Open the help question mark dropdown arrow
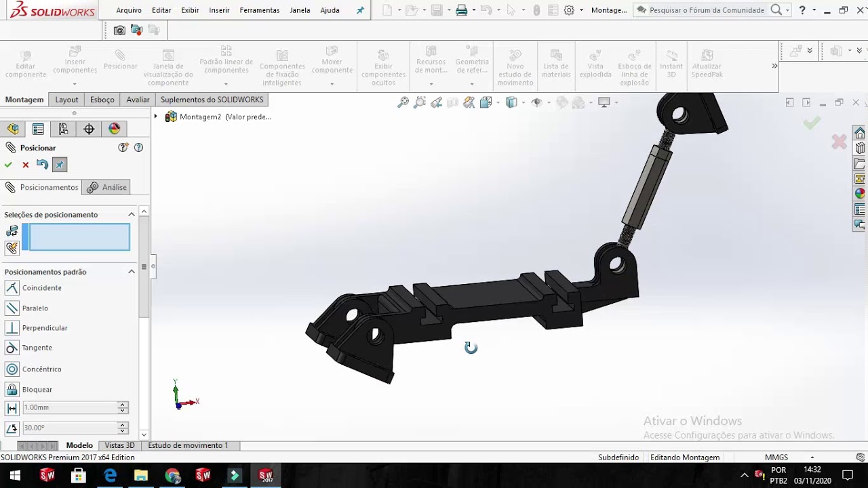The width and height of the screenshot is (868, 488). click(x=813, y=10)
